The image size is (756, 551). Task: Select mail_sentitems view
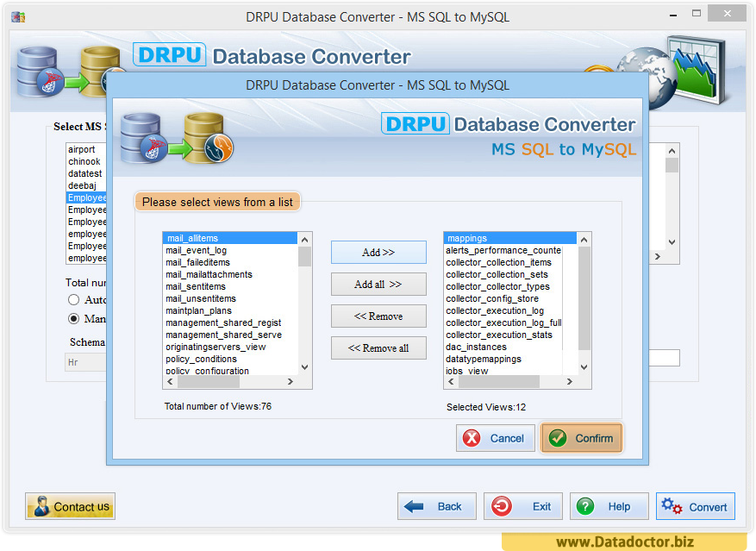coord(230,286)
